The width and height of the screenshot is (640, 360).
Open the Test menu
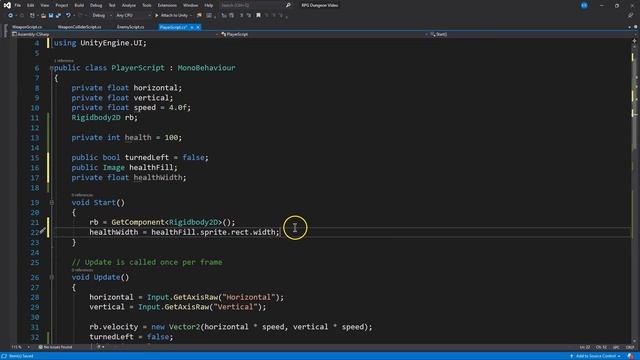pos(112,5)
